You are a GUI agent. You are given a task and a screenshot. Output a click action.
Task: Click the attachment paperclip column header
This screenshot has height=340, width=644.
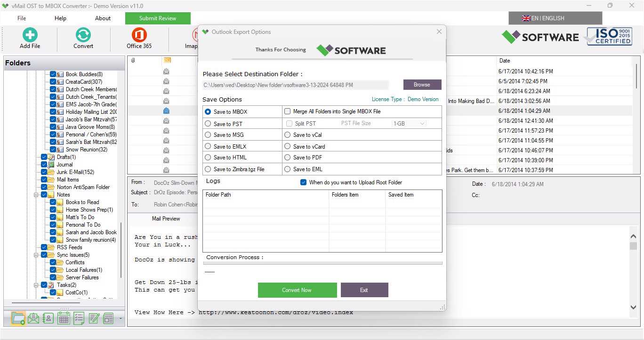133,60
